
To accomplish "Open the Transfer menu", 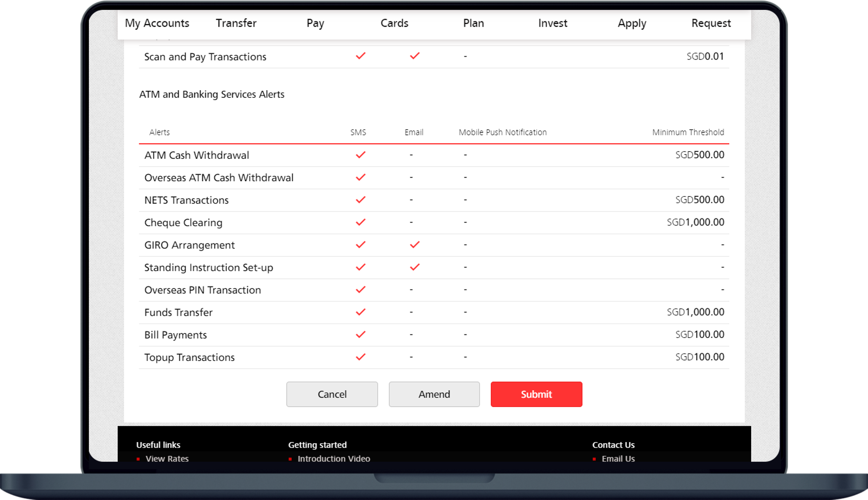I will click(x=236, y=23).
